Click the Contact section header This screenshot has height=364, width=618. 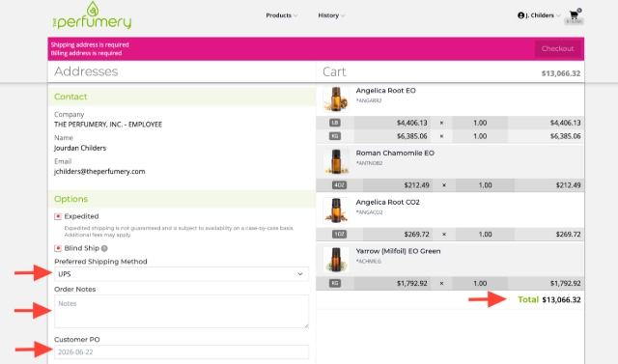[x=182, y=97]
